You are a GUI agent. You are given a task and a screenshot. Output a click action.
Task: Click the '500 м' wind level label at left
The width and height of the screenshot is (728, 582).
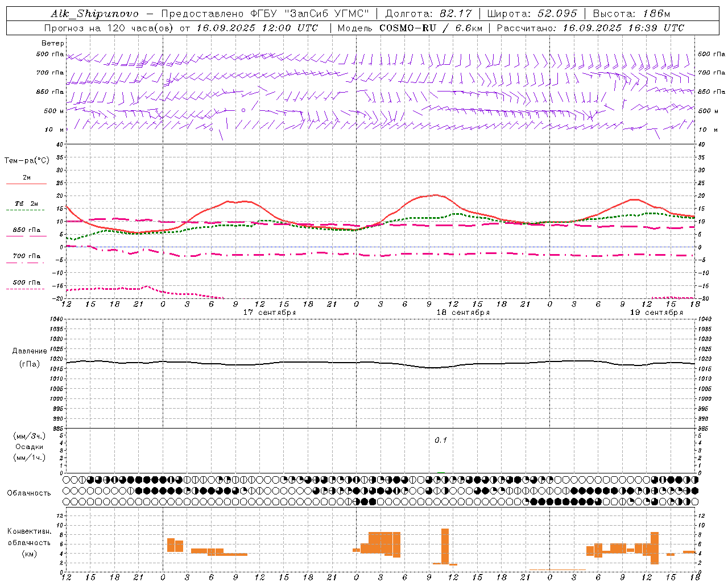pyautogui.click(x=53, y=111)
